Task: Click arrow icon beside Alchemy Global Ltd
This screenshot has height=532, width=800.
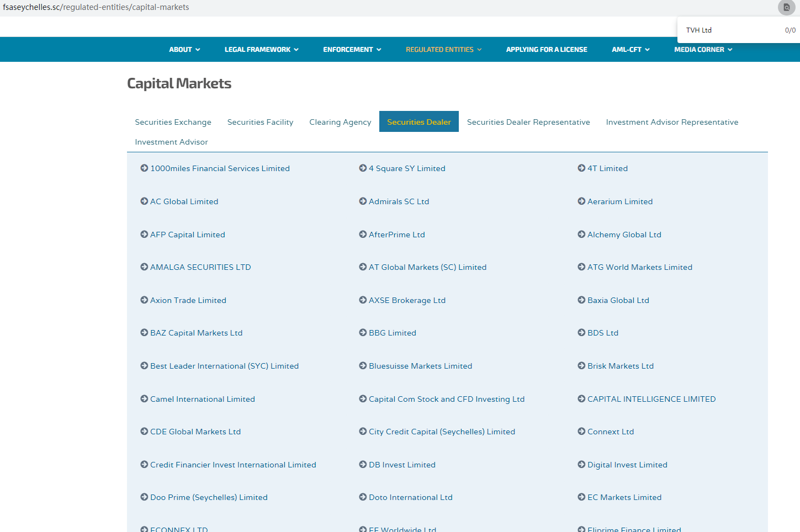Action: [x=581, y=235]
